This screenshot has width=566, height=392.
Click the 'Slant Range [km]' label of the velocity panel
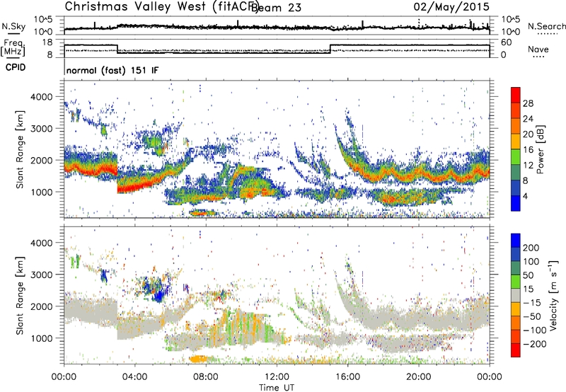(x=20, y=295)
